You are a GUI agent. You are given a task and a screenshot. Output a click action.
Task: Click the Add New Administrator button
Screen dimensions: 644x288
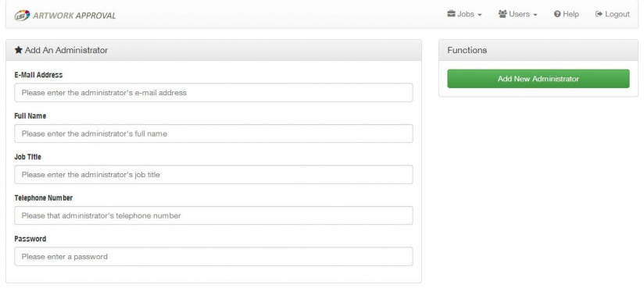coord(538,78)
